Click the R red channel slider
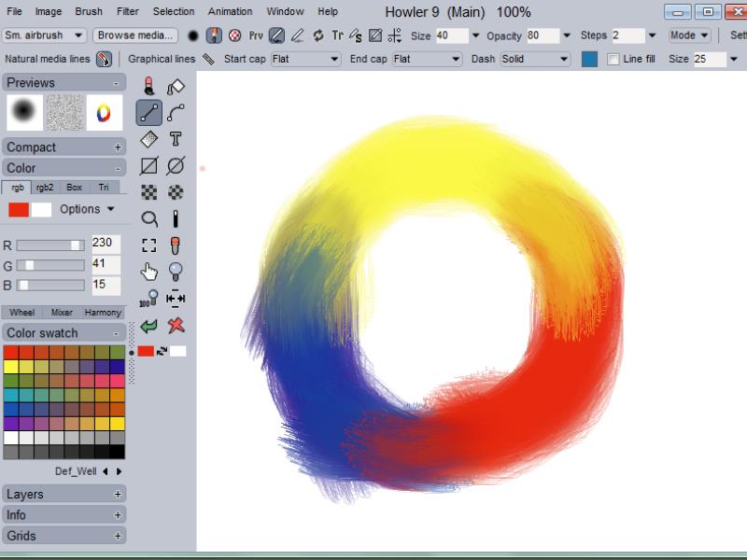 pyautogui.click(x=50, y=245)
